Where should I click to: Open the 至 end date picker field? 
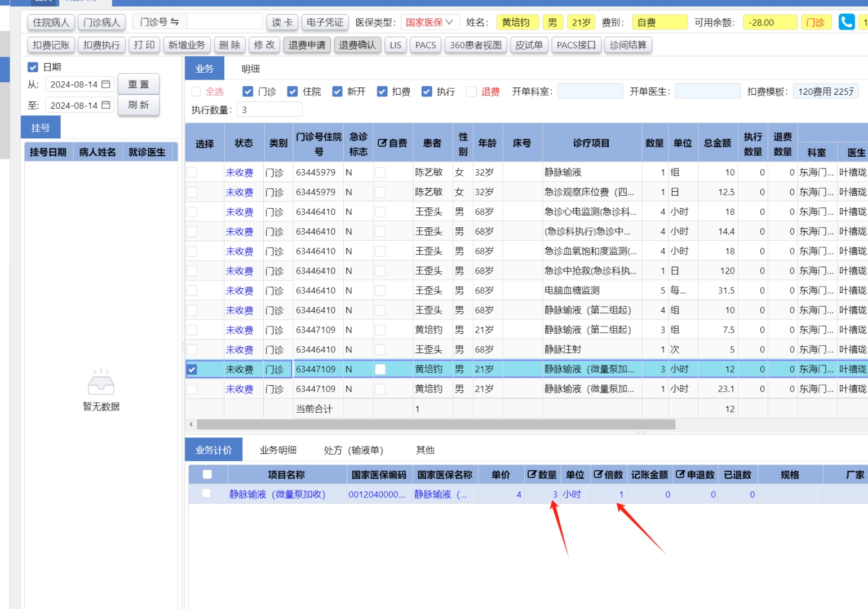(x=79, y=105)
